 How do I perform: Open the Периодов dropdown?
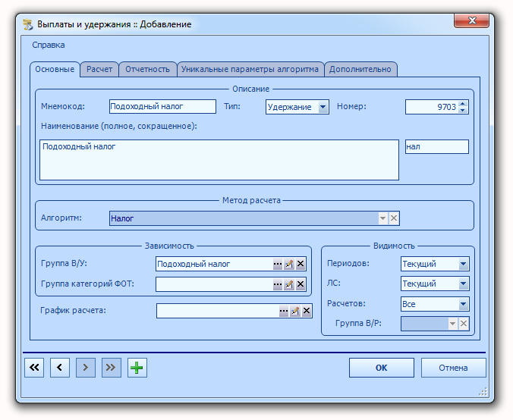pyautogui.click(x=463, y=264)
